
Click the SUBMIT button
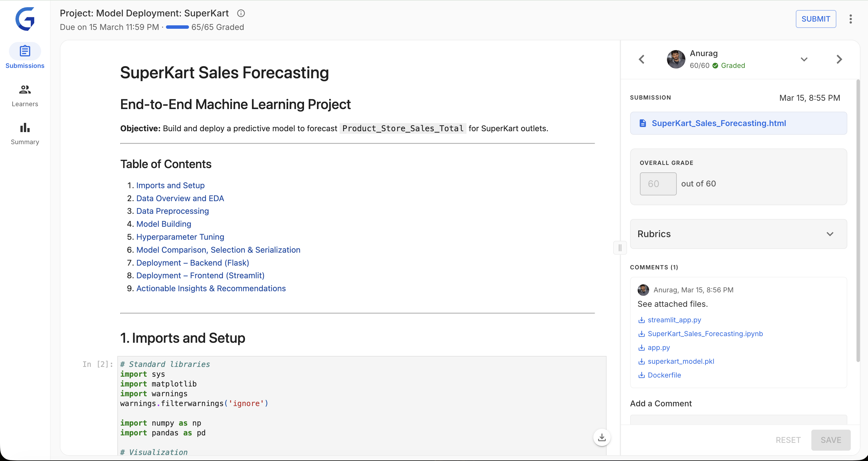coord(815,19)
